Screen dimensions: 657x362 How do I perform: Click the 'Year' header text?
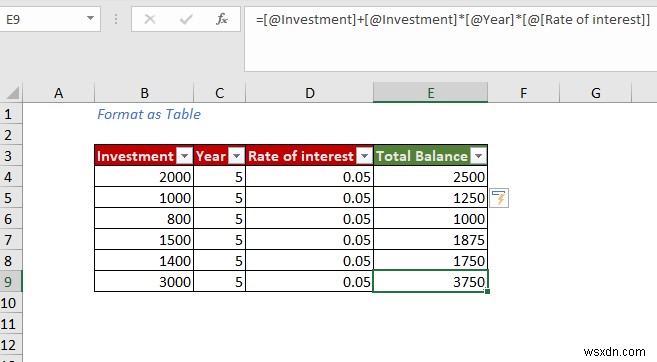[211, 156]
